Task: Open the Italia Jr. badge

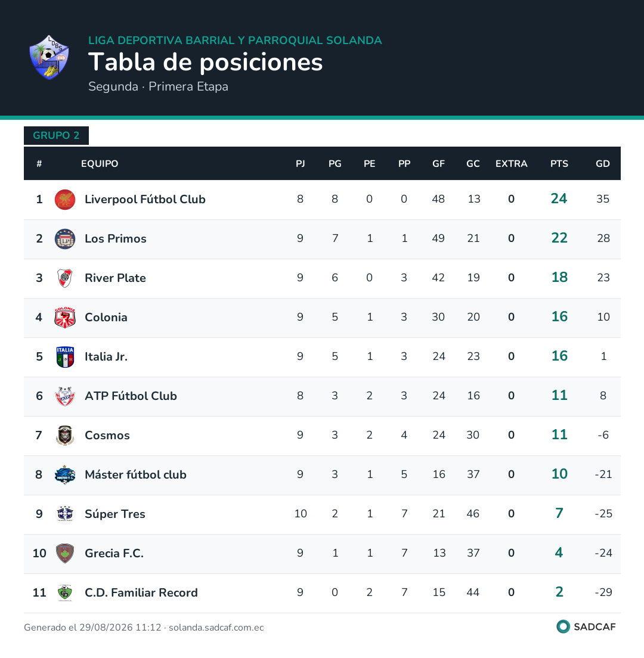Action: click(65, 356)
